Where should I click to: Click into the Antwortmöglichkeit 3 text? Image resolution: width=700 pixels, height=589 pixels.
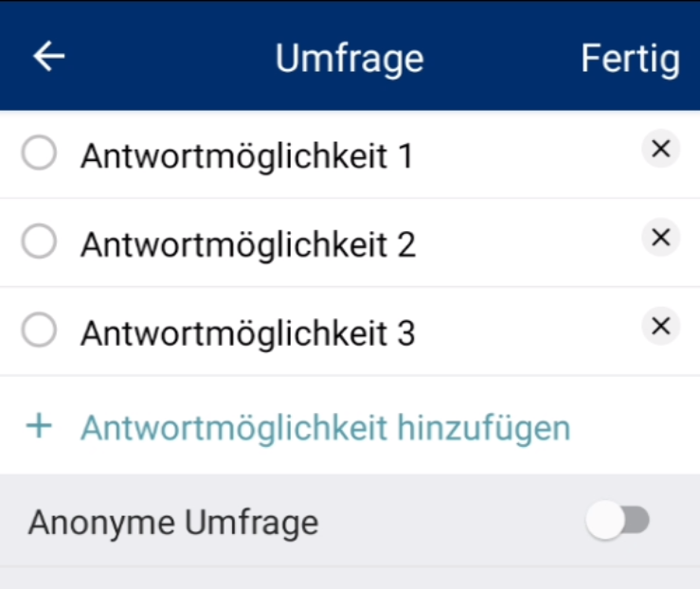click(248, 334)
